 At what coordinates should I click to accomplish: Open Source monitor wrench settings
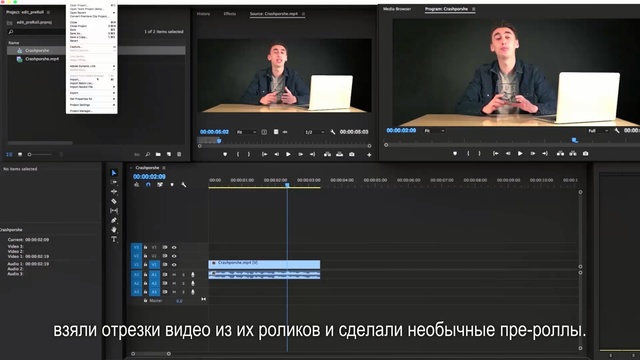point(333,132)
